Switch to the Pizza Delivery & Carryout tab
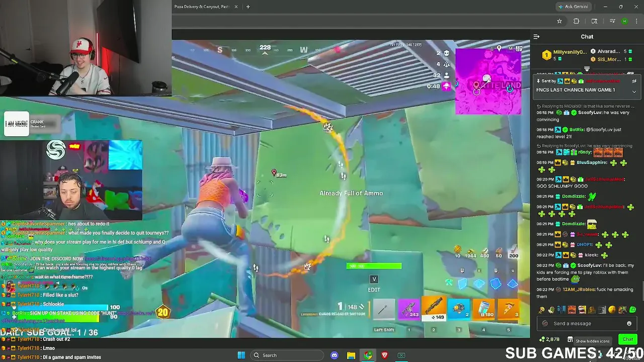This screenshot has width=644, height=362. click(201, 7)
